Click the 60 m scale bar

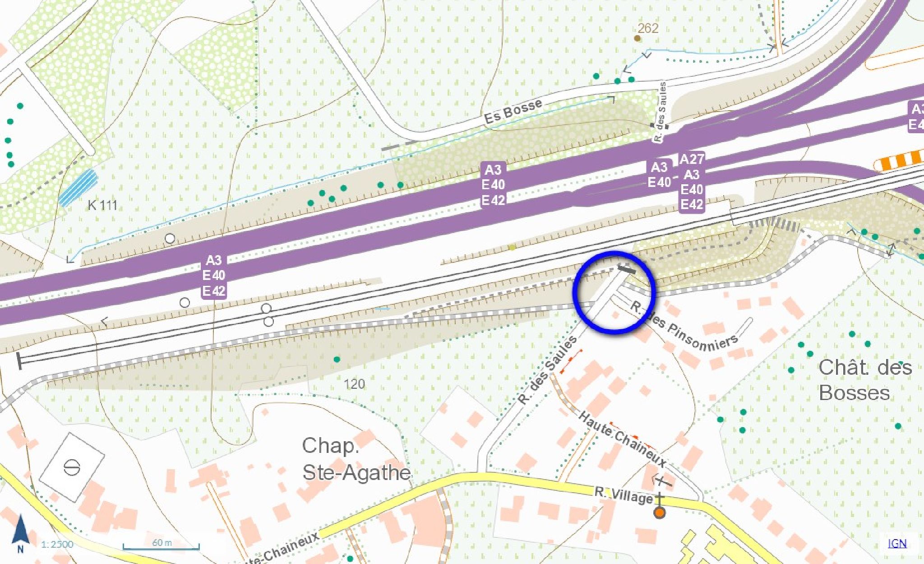[x=161, y=545]
